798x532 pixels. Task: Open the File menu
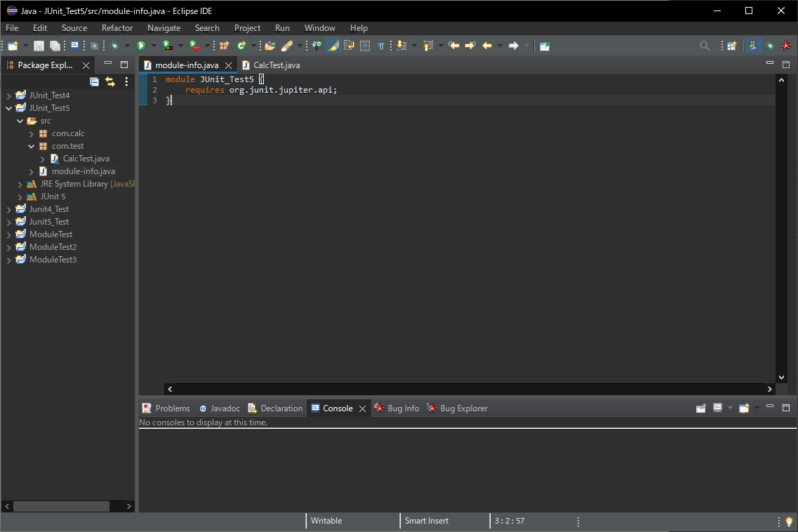(x=12, y=28)
